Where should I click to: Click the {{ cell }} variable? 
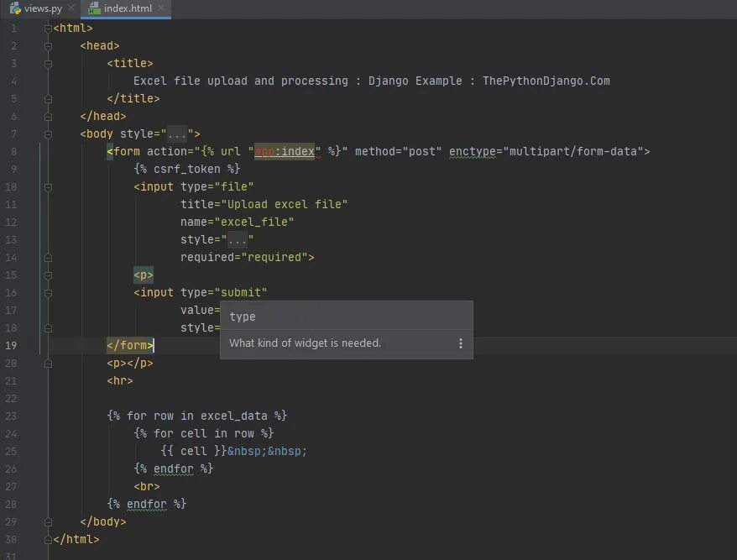pyautogui.click(x=194, y=452)
